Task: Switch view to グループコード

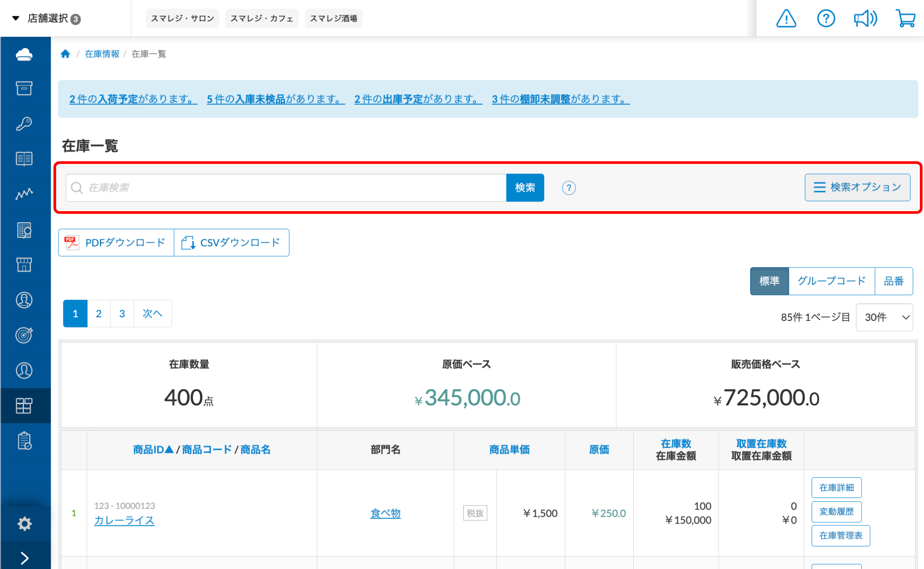Action: click(831, 281)
